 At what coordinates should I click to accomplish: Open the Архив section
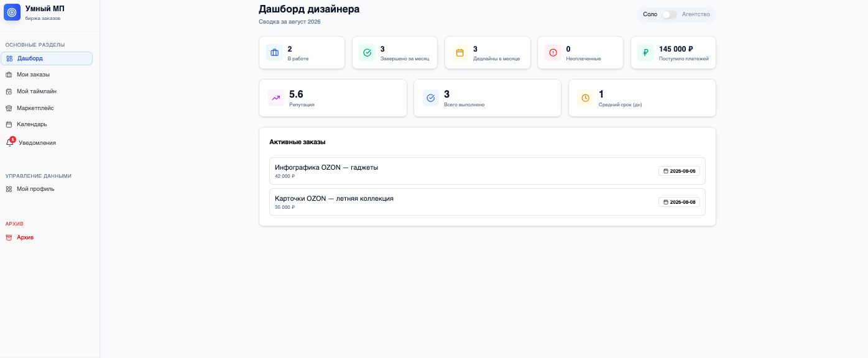pyautogui.click(x=47, y=237)
